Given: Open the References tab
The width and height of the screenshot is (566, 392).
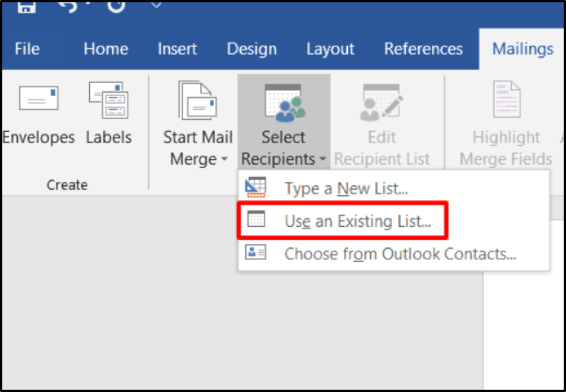Looking at the screenshot, I should point(423,50).
